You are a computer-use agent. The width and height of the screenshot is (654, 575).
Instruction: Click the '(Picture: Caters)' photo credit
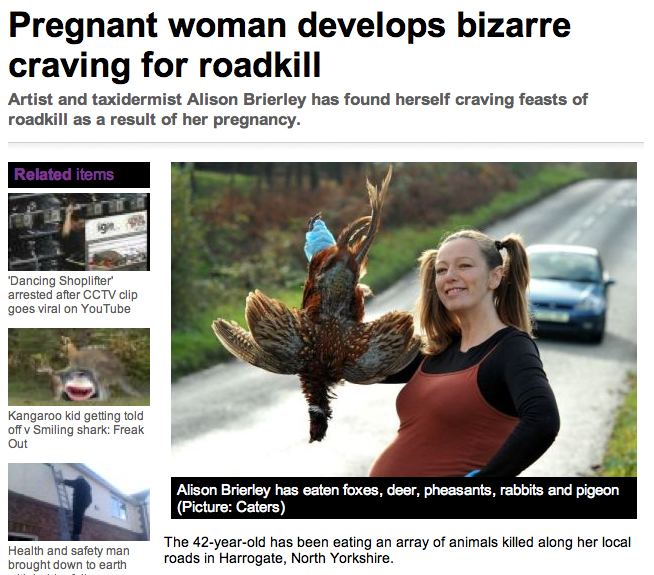[x=231, y=507]
